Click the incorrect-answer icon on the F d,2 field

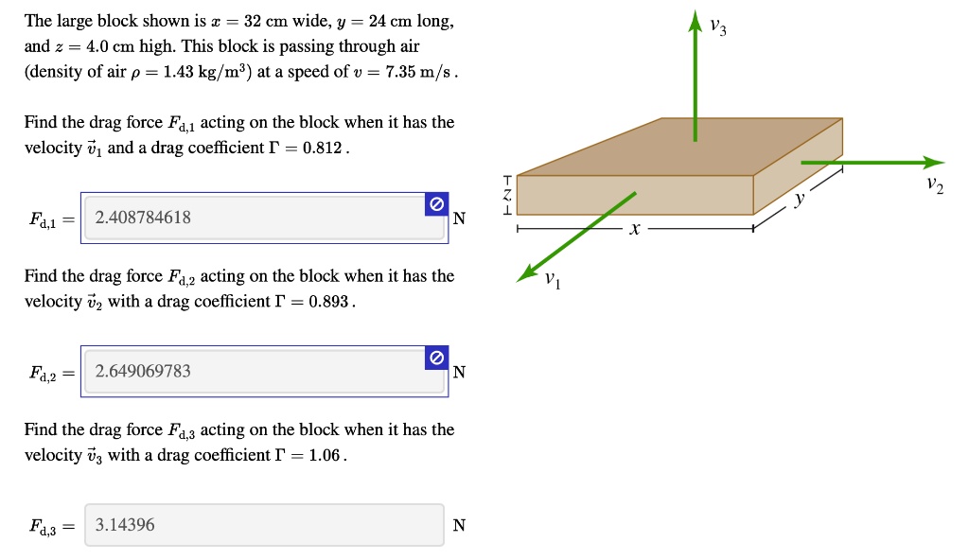(x=436, y=358)
